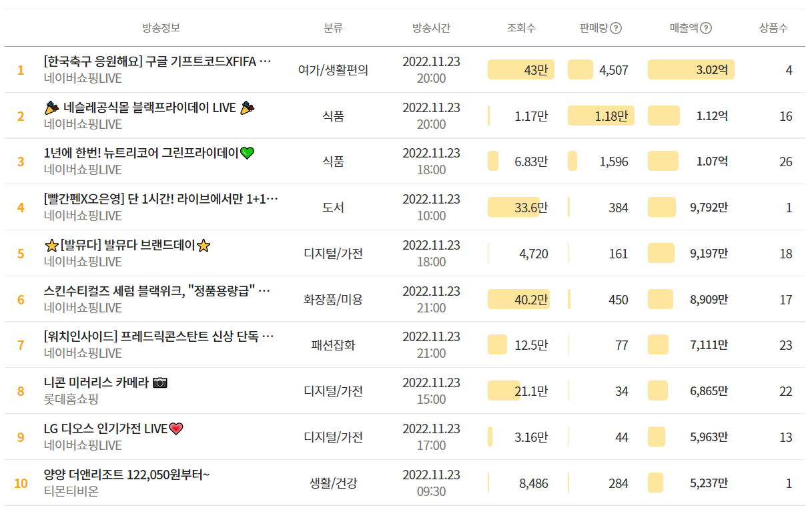The image size is (812, 512).
Task: Click the 방송정보 column header
Action: coord(161,28)
